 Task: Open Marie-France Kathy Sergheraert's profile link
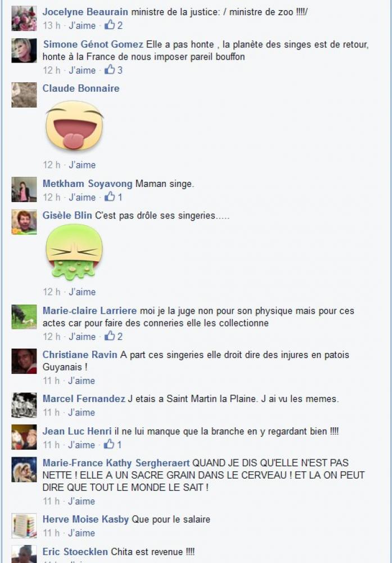(116, 462)
